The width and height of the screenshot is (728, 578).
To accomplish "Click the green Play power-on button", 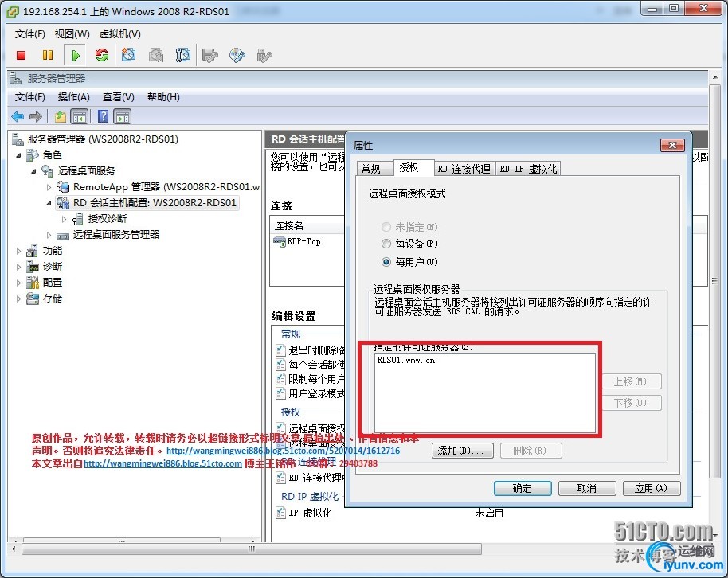I will click(75, 55).
